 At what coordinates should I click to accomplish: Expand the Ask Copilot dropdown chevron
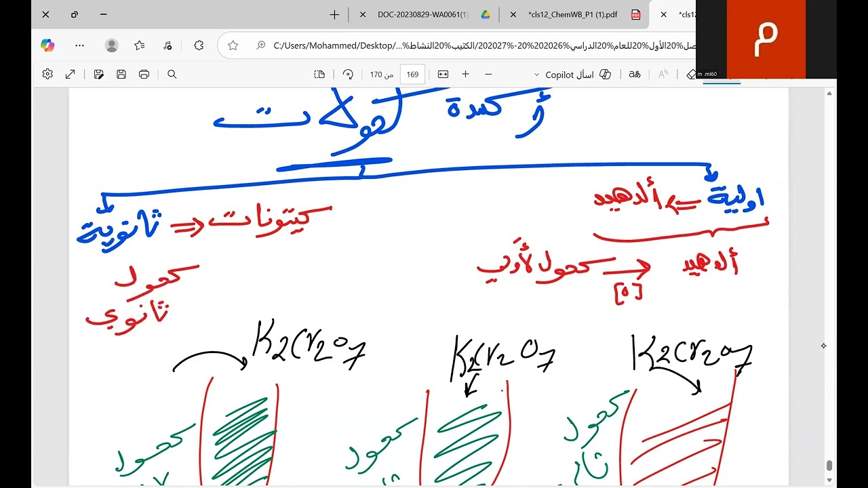pyautogui.click(x=537, y=75)
